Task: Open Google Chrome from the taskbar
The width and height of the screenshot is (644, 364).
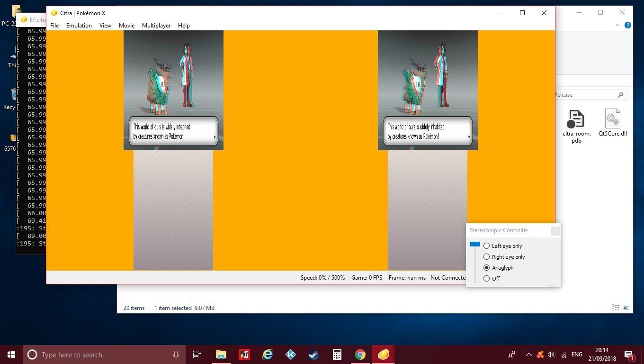Action: pos(360,355)
